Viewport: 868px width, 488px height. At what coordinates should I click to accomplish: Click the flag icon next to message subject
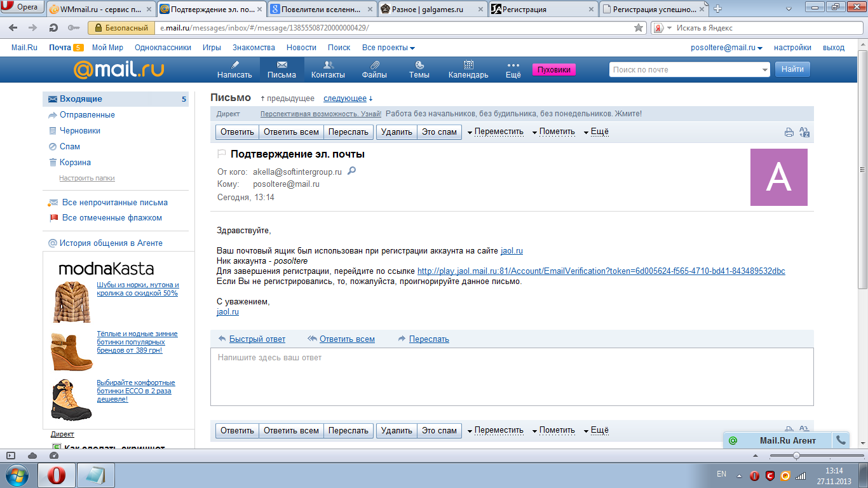point(221,154)
